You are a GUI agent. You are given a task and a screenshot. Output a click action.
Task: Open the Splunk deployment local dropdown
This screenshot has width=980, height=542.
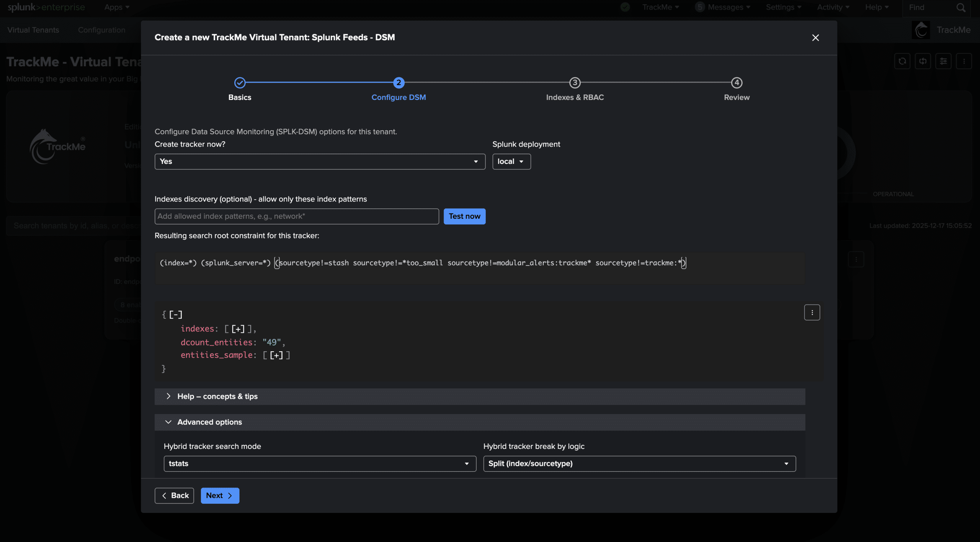[x=511, y=162]
